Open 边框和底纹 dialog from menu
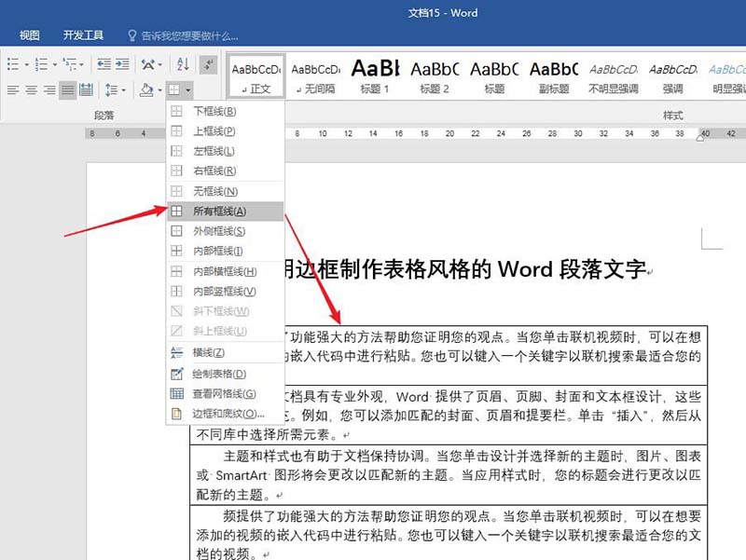This screenshot has height=560, width=746. pos(228,413)
